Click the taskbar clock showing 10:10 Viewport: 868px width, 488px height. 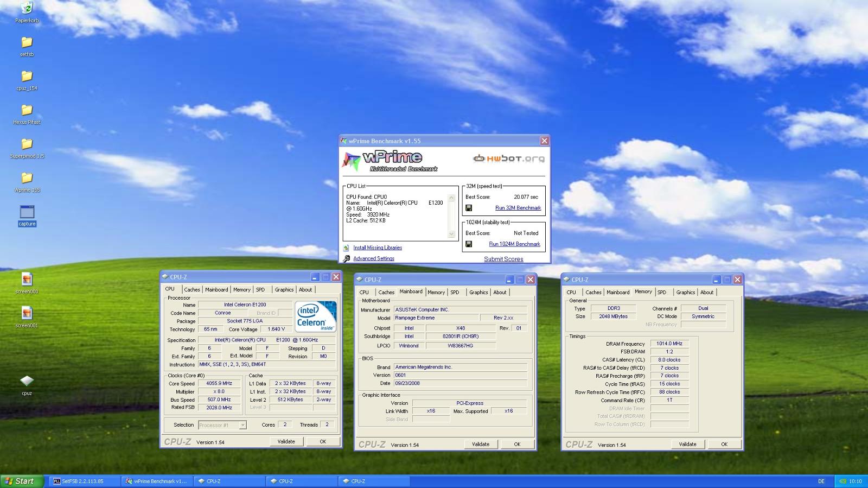tap(856, 481)
